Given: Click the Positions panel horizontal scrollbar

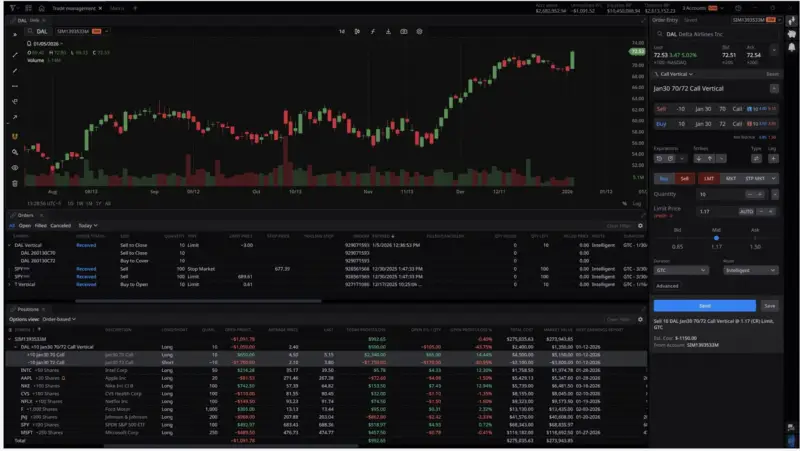Looking at the screenshot, I should click(231, 446).
